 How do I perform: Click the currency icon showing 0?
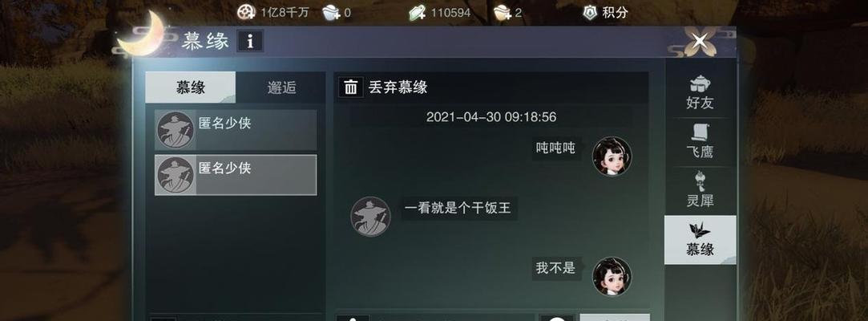[x=330, y=12]
